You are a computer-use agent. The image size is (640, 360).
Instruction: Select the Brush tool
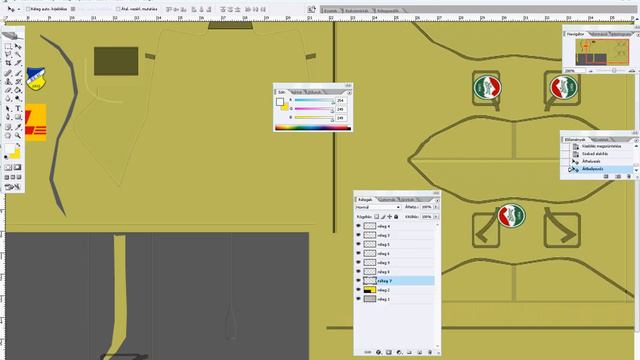(18, 73)
